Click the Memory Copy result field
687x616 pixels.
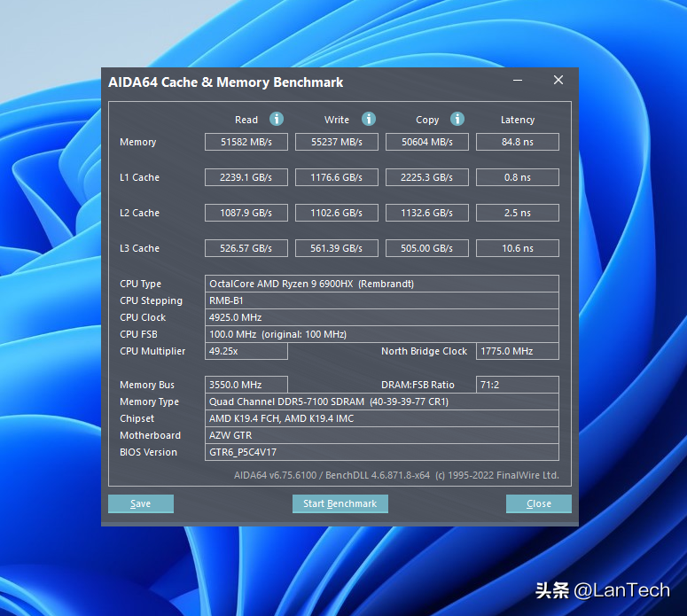coord(426,142)
